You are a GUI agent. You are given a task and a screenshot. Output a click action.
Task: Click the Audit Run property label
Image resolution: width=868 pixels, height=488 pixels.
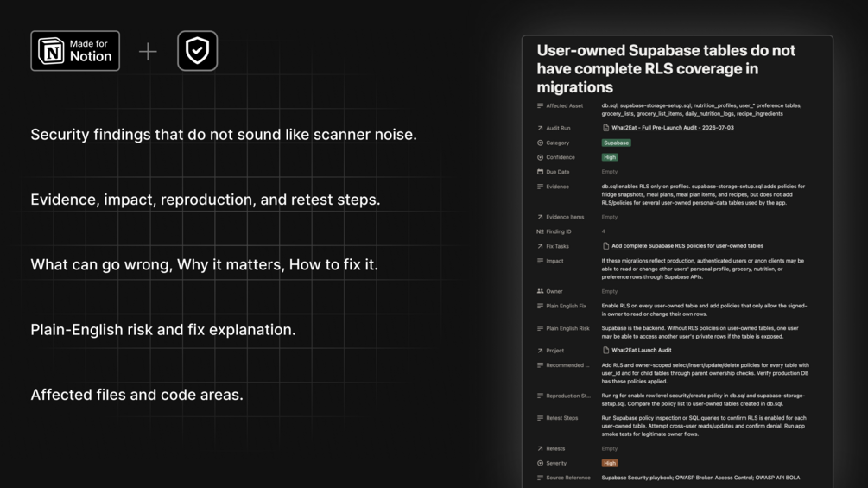tap(558, 128)
